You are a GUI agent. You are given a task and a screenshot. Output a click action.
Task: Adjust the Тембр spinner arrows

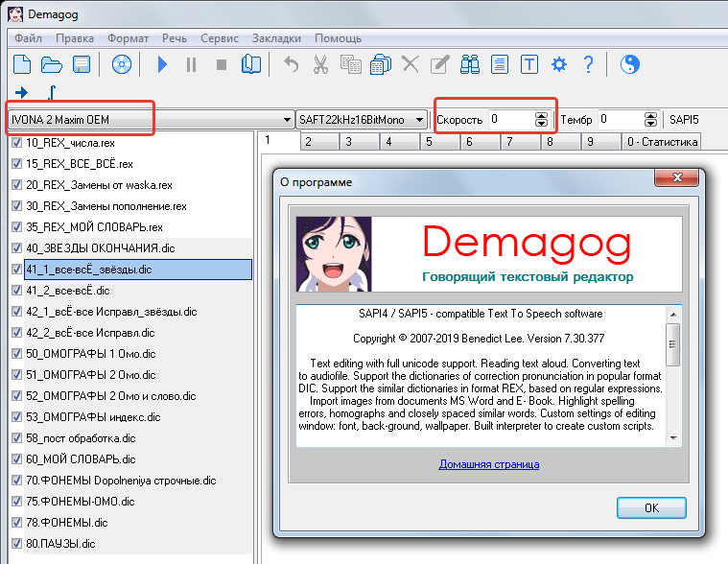click(x=651, y=120)
